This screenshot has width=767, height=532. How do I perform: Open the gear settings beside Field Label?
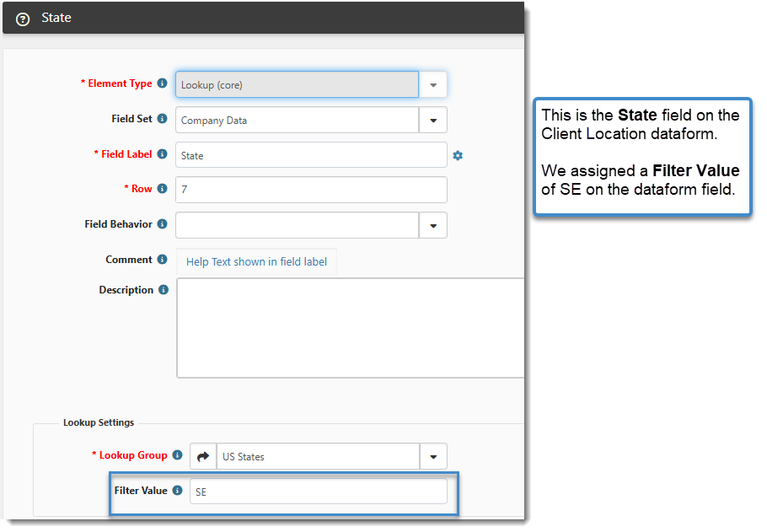[x=458, y=155]
